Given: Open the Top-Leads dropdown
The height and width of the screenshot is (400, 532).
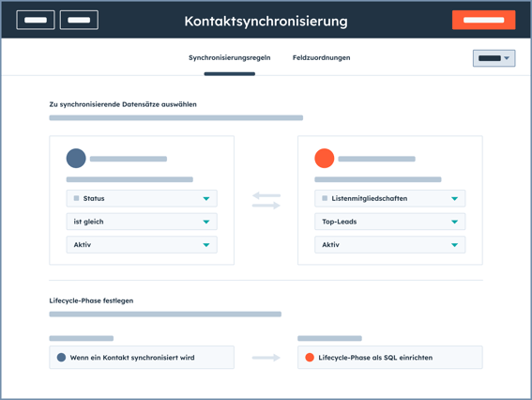Looking at the screenshot, I should 389,222.
